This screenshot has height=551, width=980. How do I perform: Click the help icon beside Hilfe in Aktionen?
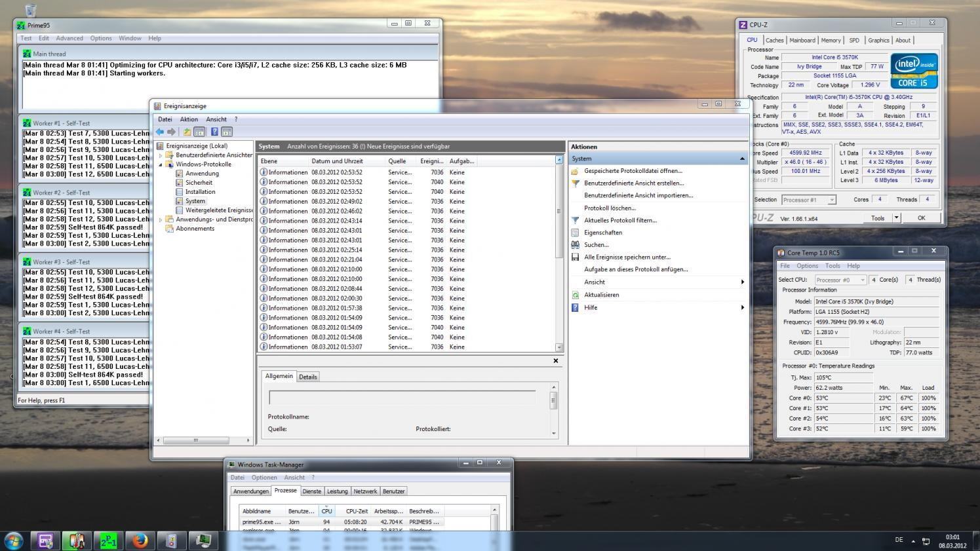pos(575,307)
